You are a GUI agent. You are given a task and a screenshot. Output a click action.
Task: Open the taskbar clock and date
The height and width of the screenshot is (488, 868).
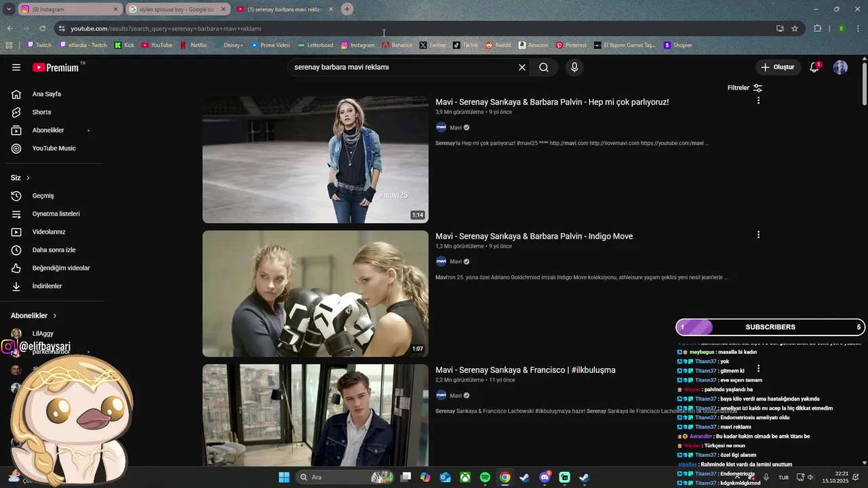click(x=836, y=477)
